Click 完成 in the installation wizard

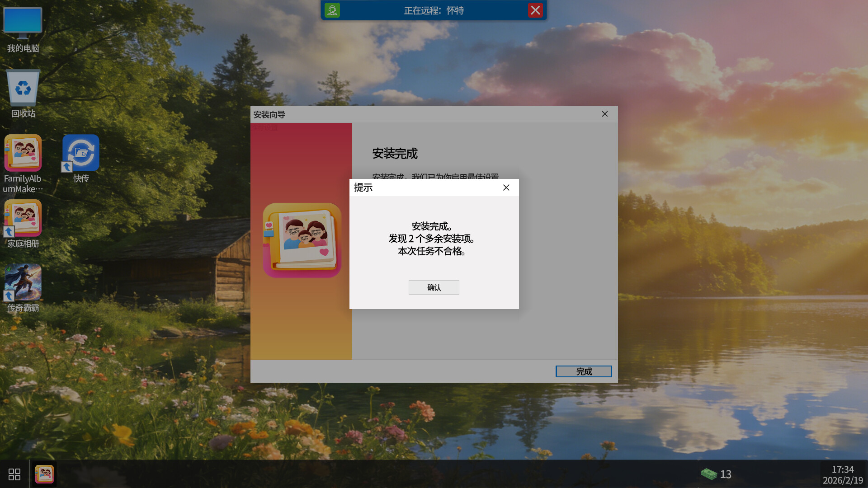coord(583,371)
